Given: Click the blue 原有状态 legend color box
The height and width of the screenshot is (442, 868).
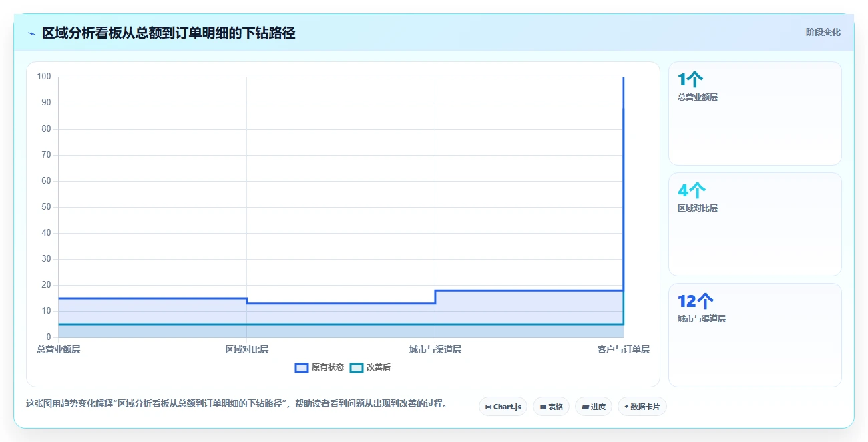Looking at the screenshot, I should coord(302,367).
